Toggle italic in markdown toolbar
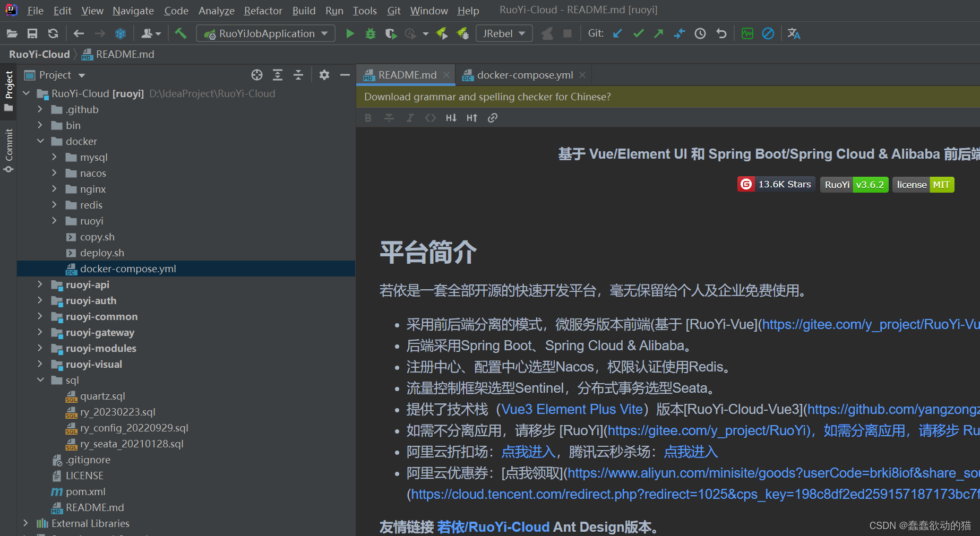This screenshot has width=980, height=536. click(x=410, y=118)
